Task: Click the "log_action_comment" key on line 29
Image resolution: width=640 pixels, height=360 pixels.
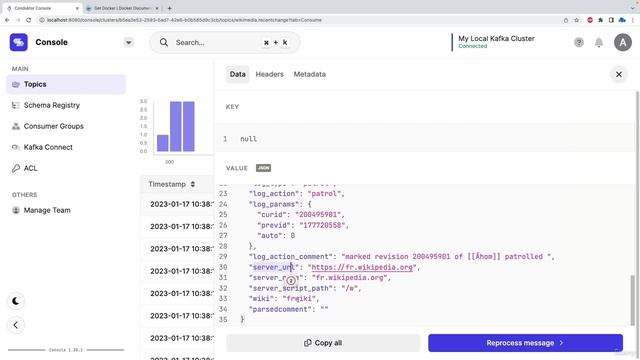Action: [291, 257]
